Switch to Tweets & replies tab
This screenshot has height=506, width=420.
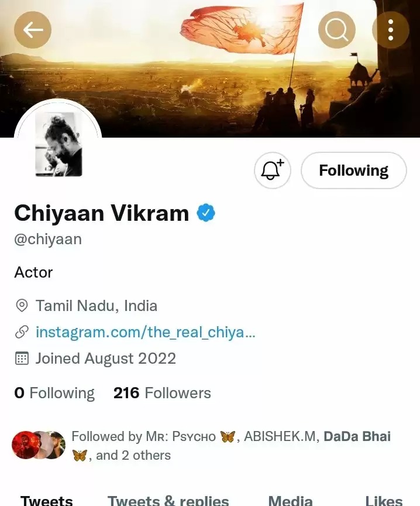(168, 500)
